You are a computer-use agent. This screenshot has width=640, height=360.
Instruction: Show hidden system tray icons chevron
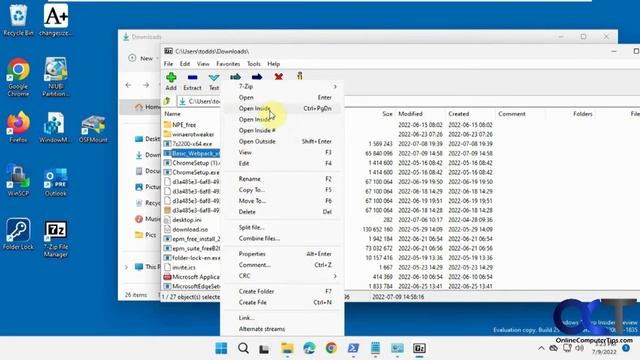click(x=541, y=348)
